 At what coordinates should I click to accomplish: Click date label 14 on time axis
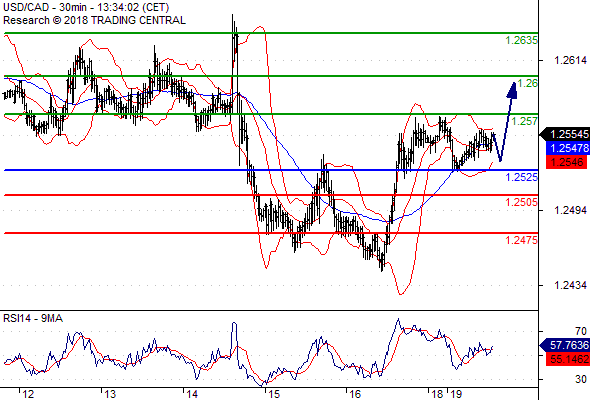point(192,394)
